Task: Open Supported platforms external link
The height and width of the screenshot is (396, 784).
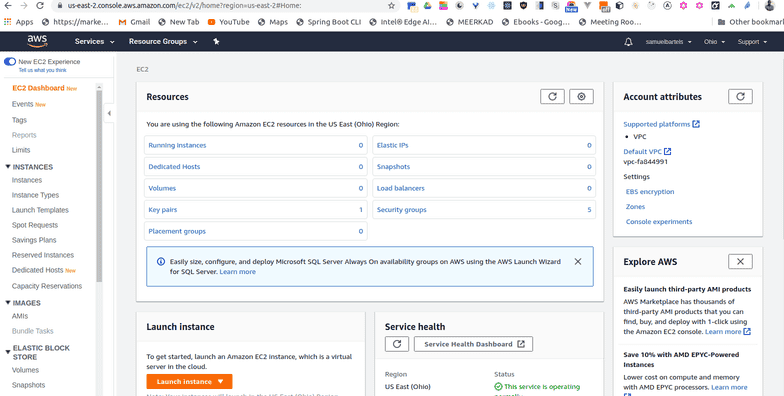Action: point(661,124)
